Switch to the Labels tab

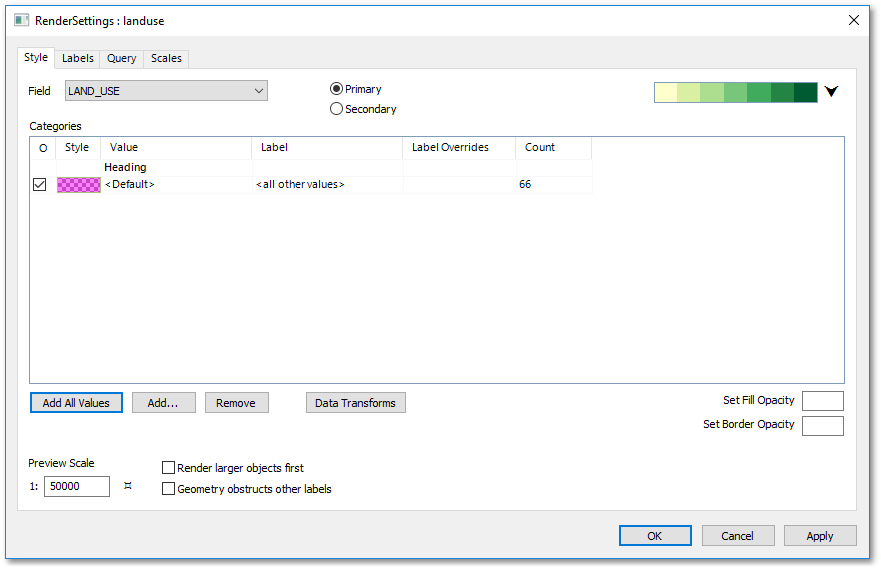point(78,58)
